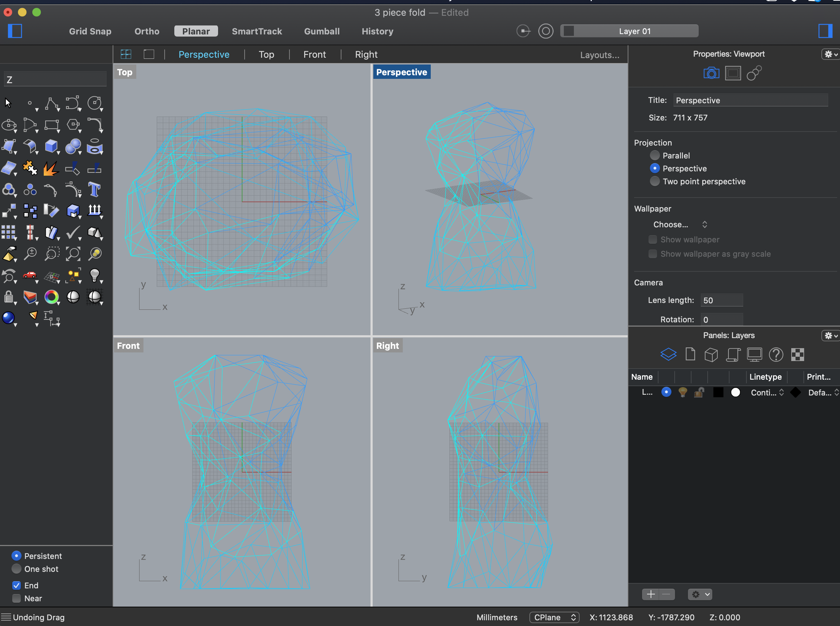840x626 pixels.
Task: Open the Display monitor panel icon
Action: (754, 354)
